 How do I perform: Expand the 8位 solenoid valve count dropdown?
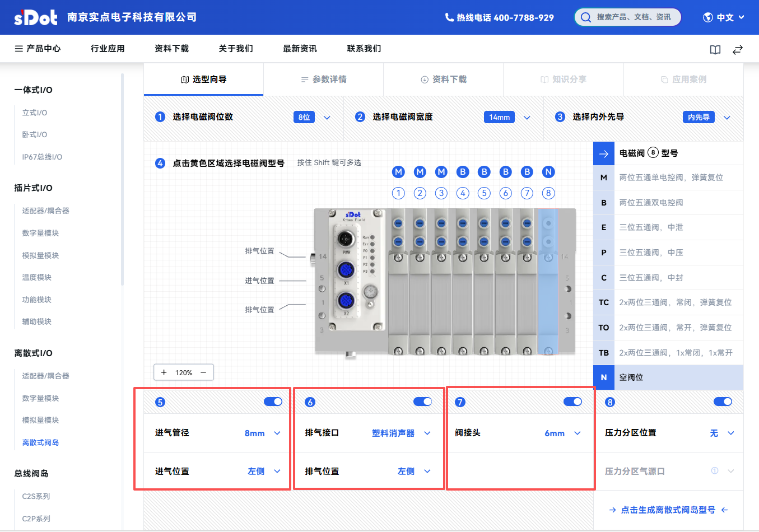[327, 118]
